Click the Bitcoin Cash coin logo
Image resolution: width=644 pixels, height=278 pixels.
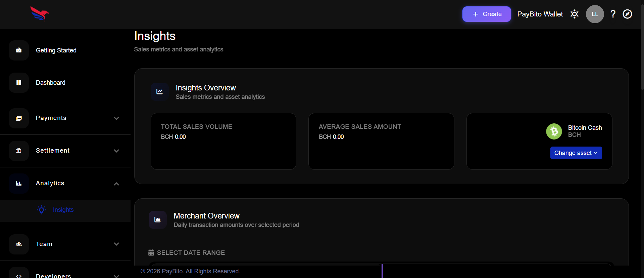(x=554, y=131)
